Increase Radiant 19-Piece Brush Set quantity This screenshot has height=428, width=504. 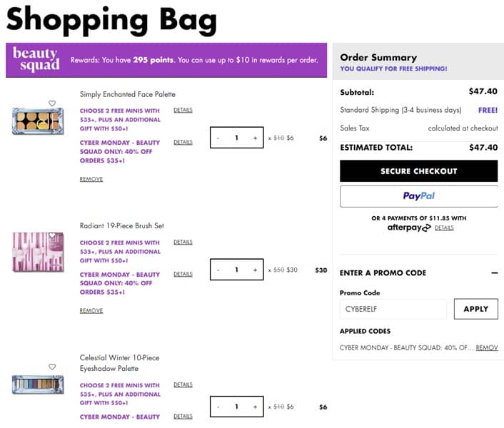[x=255, y=270]
